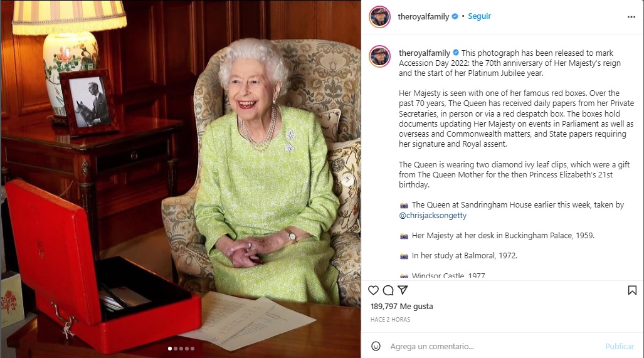
Task: View the 189,797 Me gusta likes list
Action: pos(401,306)
